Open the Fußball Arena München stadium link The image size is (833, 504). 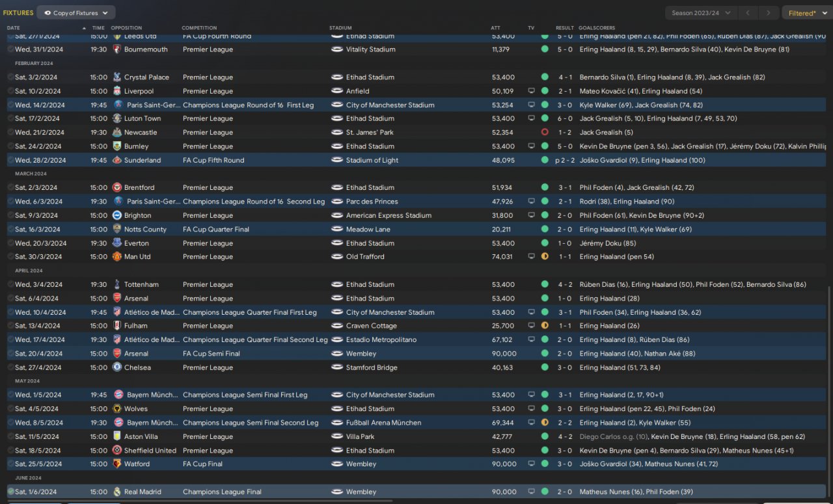(383, 423)
